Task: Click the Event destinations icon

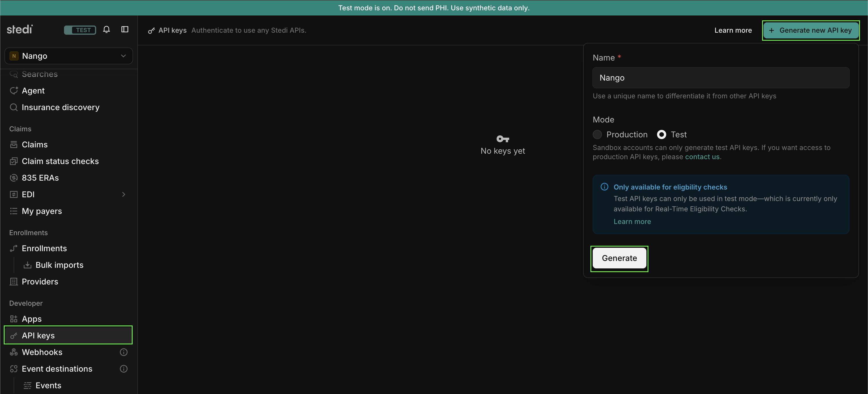Action: [14, 369]
